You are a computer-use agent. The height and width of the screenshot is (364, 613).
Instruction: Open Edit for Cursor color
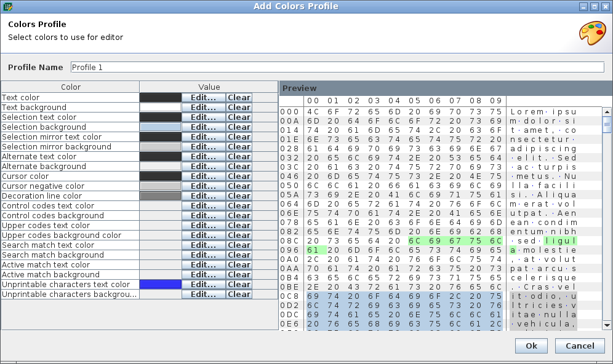(203, 176)
